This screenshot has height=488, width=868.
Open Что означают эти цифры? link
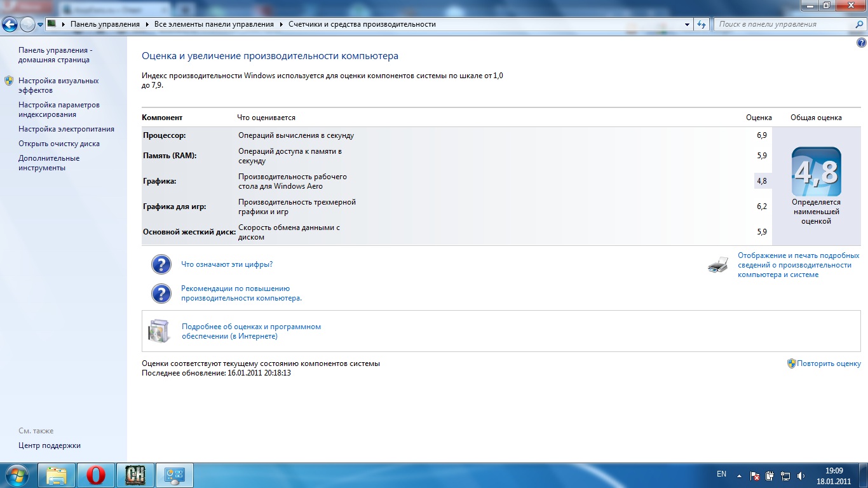coord(227,264)
